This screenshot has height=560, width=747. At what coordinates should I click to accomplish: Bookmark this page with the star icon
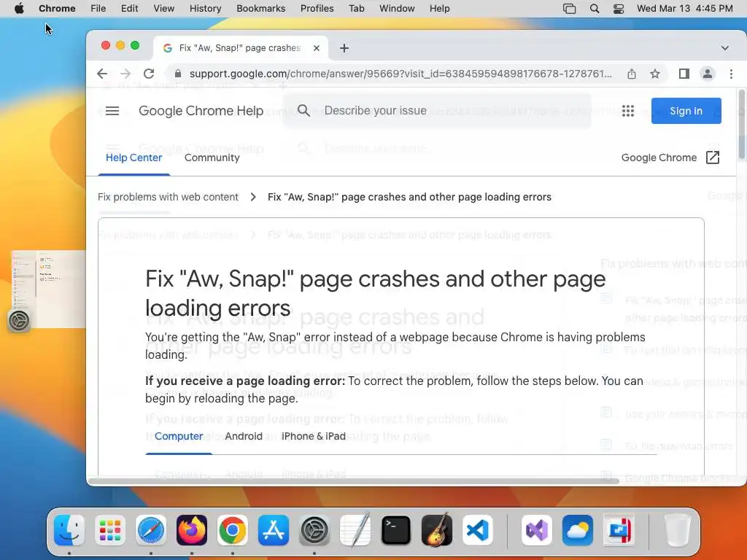(x=655, y=74)
